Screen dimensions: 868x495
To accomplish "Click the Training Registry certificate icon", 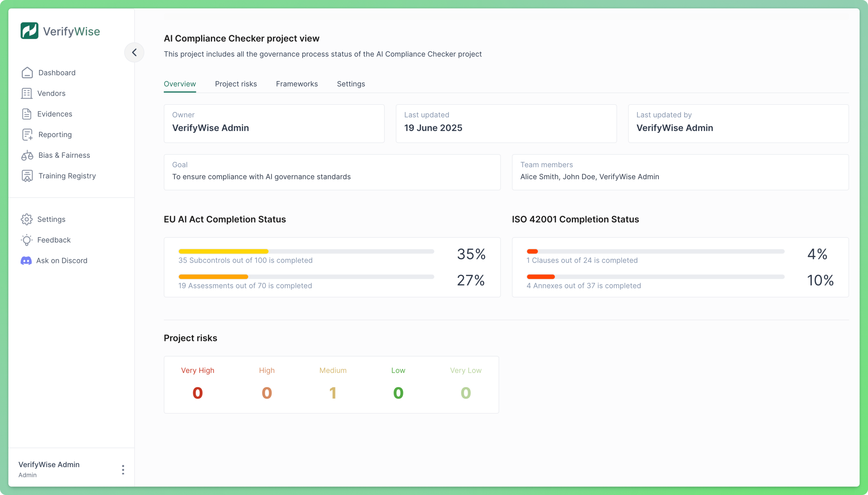I will point(27,176).
